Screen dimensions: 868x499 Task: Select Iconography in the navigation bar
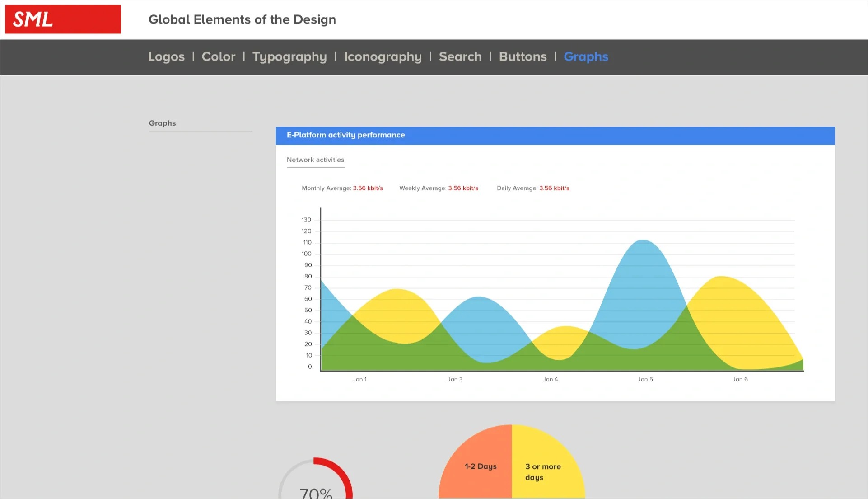tap(383, 57)
